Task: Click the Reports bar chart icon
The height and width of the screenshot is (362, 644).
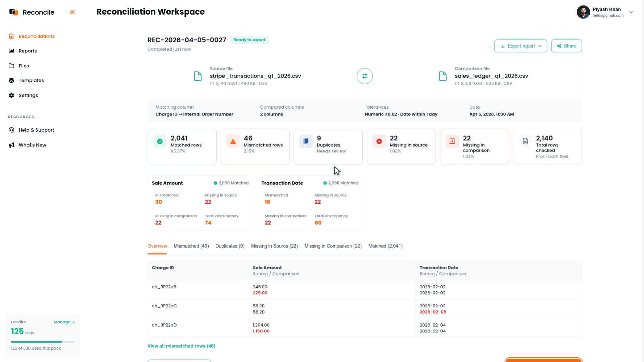Action: coord(11,51)
